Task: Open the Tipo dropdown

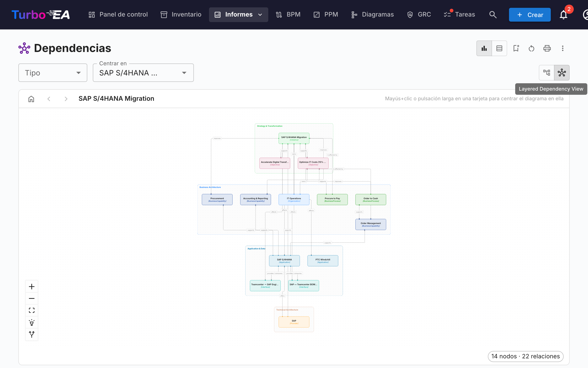Action: (53, 73)
